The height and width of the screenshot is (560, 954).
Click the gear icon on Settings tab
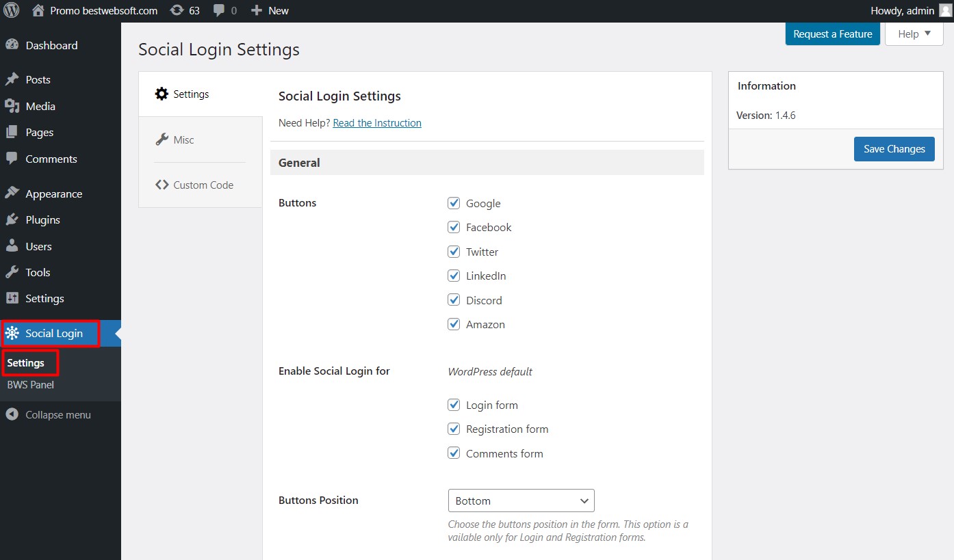tap(162, 94)
